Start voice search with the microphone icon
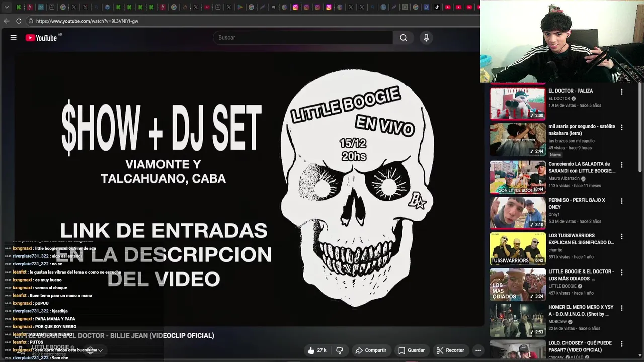This screenshot has width=644, height=362. pyautogui.click(x=426, y=38)
